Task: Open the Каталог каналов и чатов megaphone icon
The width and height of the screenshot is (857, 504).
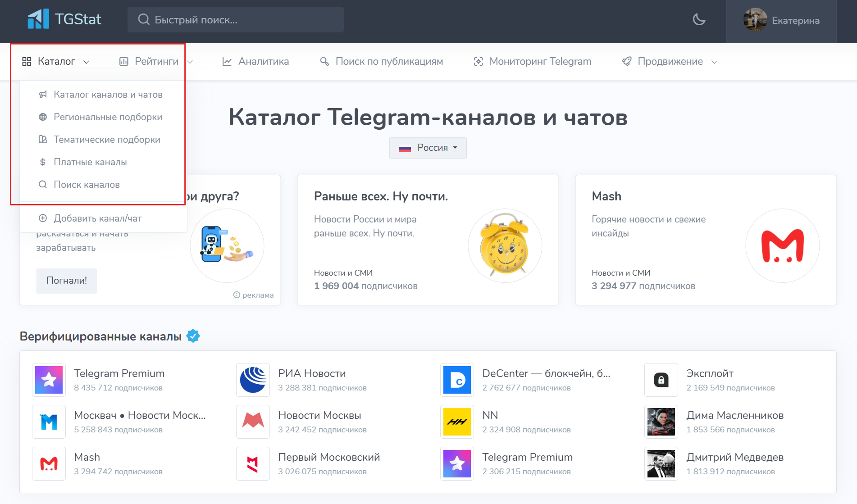Action: pos(43,94)
